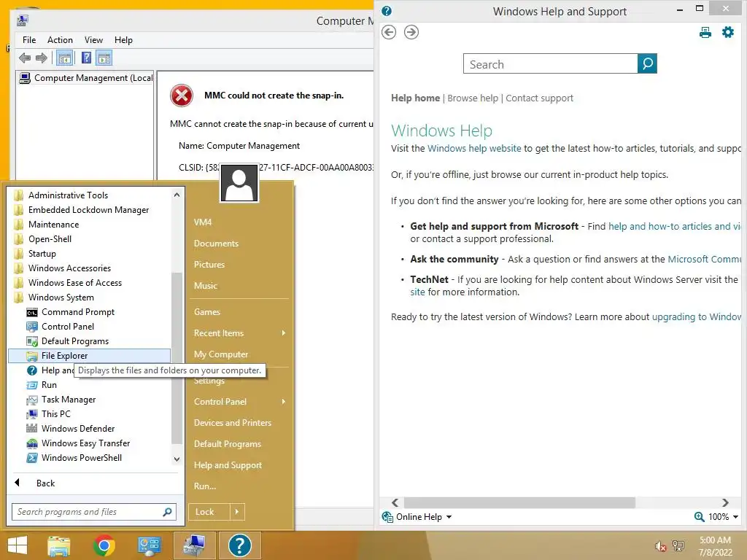747x560 pixels.
Task: Open Google Chrome from taskbar
Action: (x=104, y=545)
